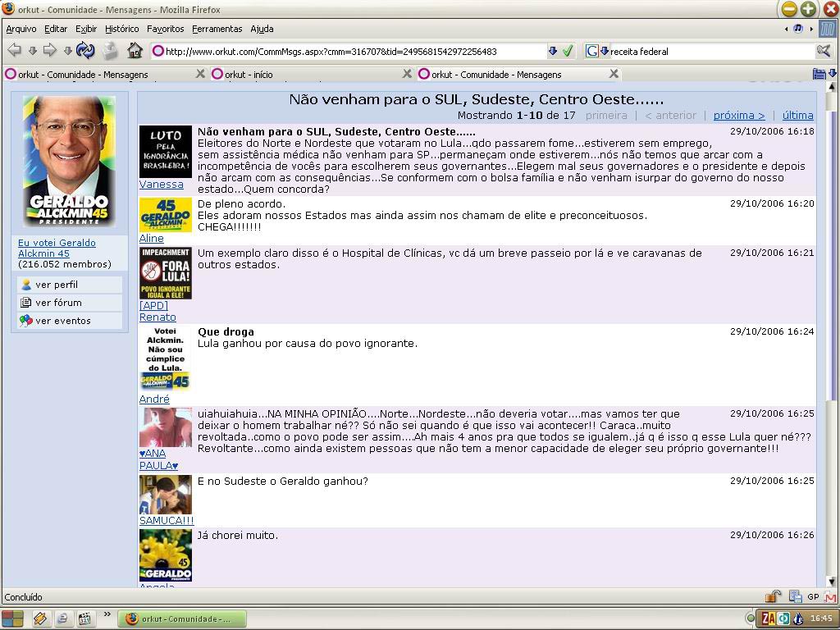Viewport: 840px width, 630px height.
Task: Close the active third Comunidade Mensagens tab
Action: 614,73
